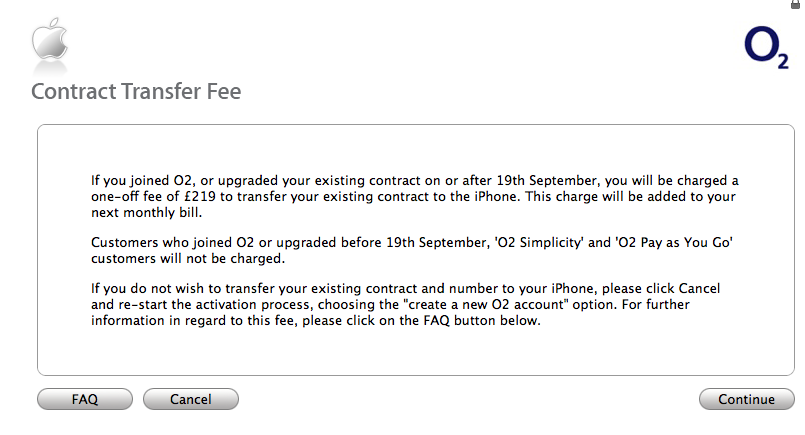Cancel the contract transfer
805x435 pixels.
click(190, 399)
